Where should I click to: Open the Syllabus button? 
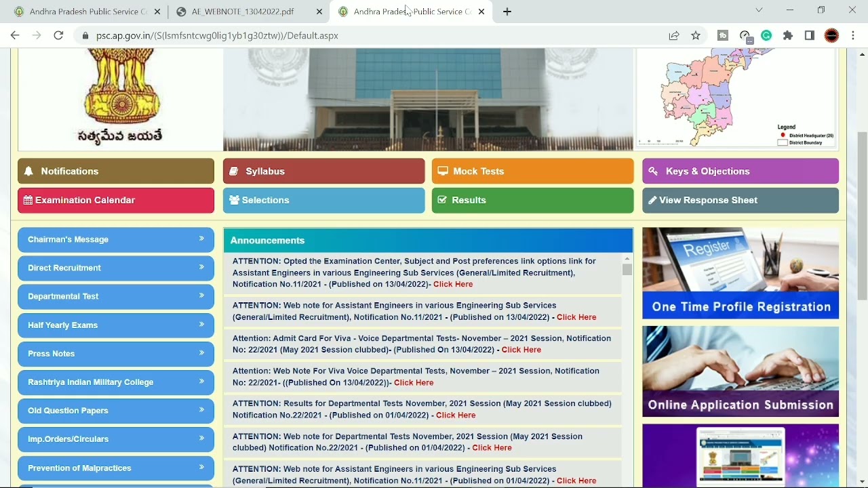tap(324, 171)
